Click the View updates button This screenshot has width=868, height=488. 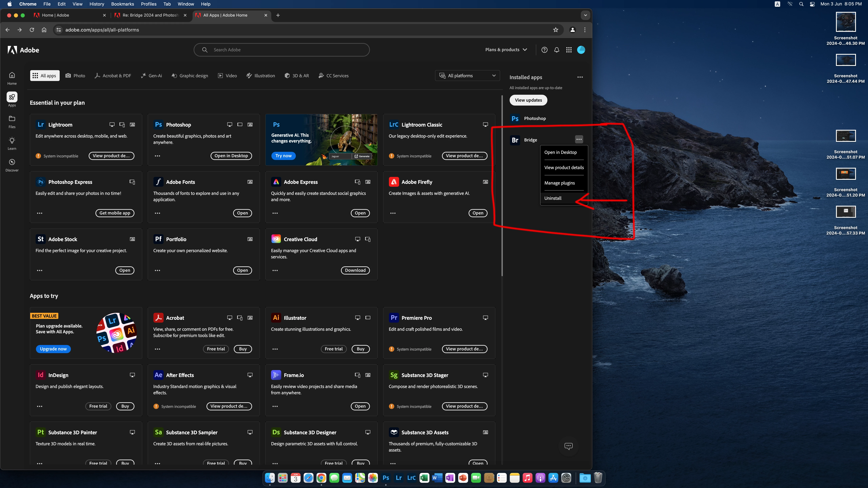click(x=528, y=100)
